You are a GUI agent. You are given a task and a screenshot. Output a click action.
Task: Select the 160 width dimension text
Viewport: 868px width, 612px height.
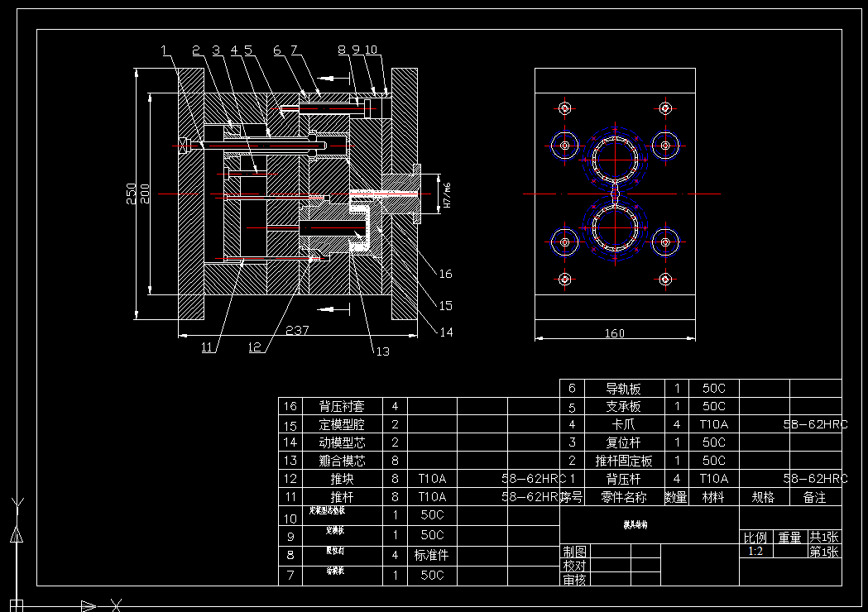(x=615, y=333)
